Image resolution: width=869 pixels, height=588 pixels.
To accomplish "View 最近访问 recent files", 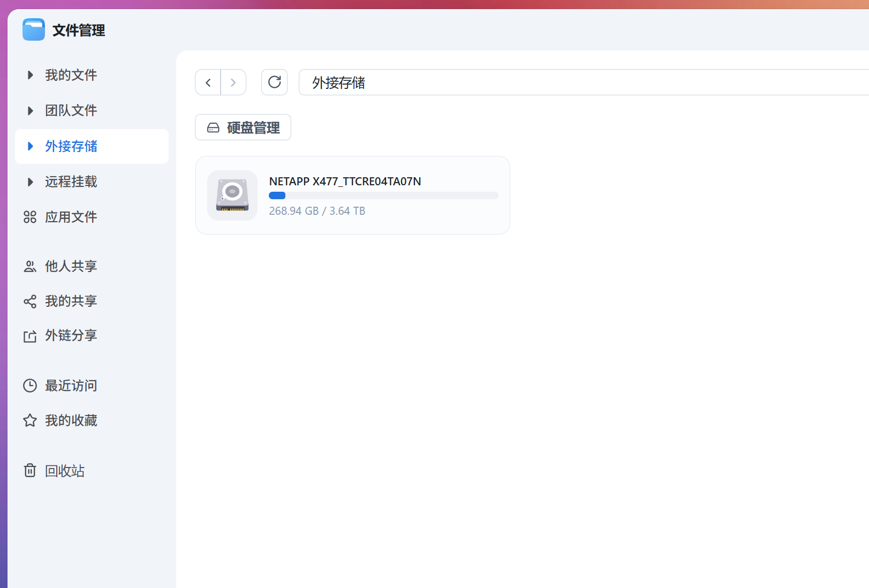I will [71, 386].
